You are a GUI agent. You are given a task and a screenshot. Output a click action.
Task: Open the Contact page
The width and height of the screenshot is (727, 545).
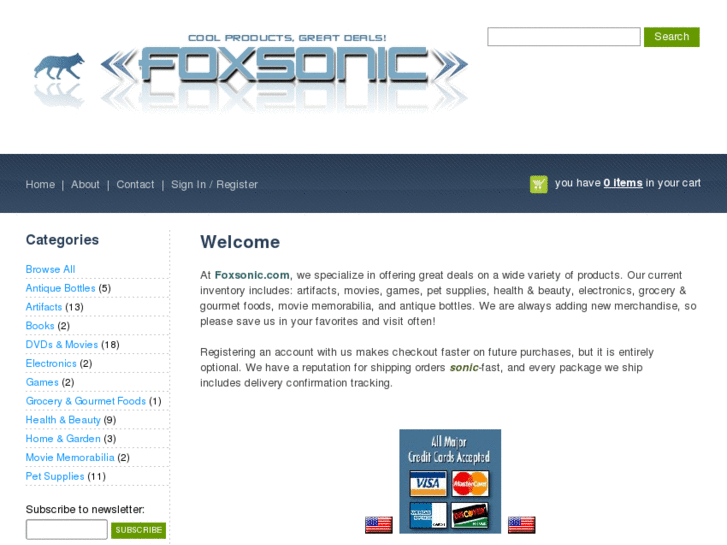(x=135, y=185)
